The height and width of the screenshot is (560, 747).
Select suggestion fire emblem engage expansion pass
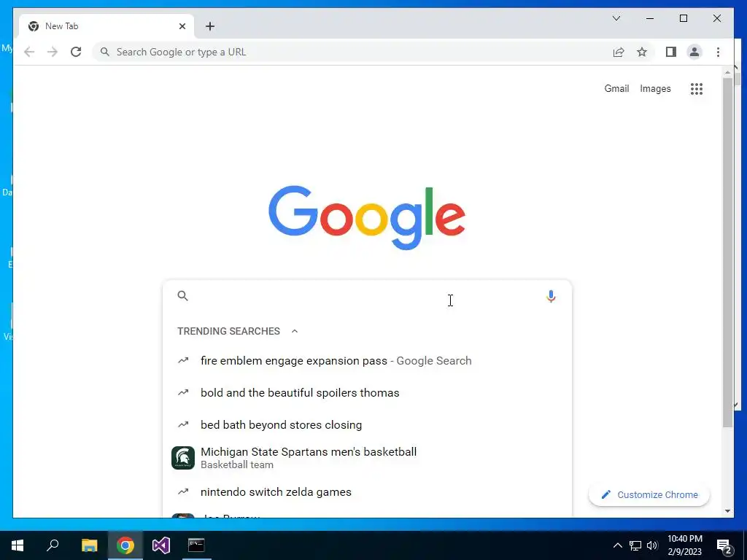(x=367, y=360)
